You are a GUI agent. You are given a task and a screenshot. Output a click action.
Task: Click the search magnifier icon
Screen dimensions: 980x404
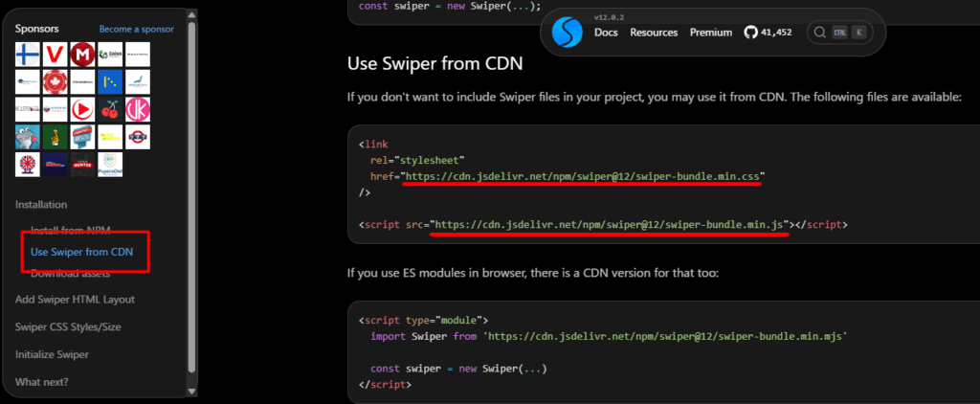[x=820, y=33]
